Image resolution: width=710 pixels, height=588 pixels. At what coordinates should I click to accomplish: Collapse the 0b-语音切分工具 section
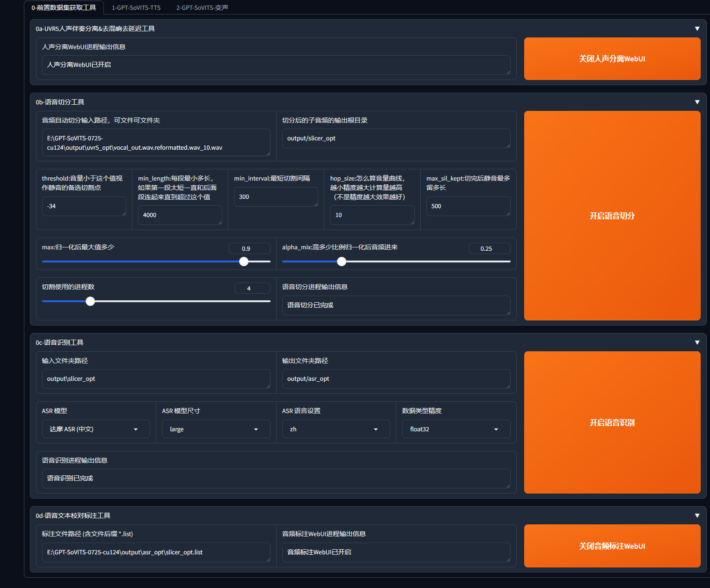pyautogui.click(x=697, y=102)
